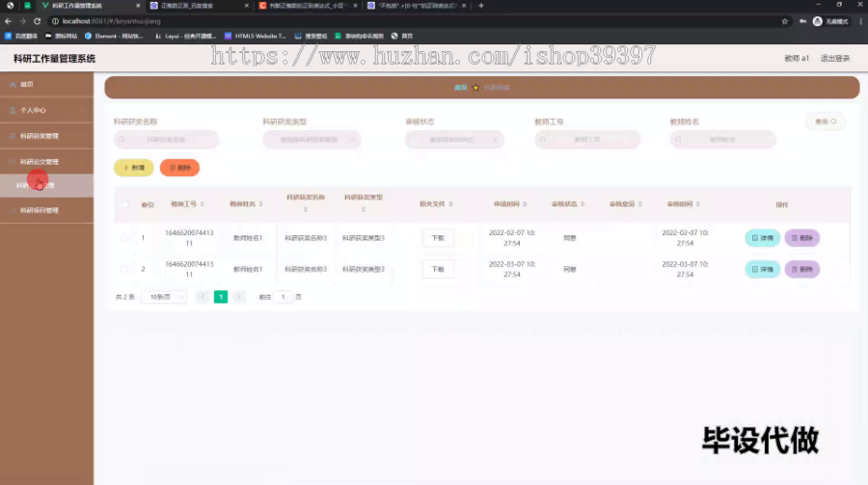Click the icon beside 科研获奖管理 in sidebar
Image resolution: width=868 pixels, height=485 pixels.
pos(13,136)
